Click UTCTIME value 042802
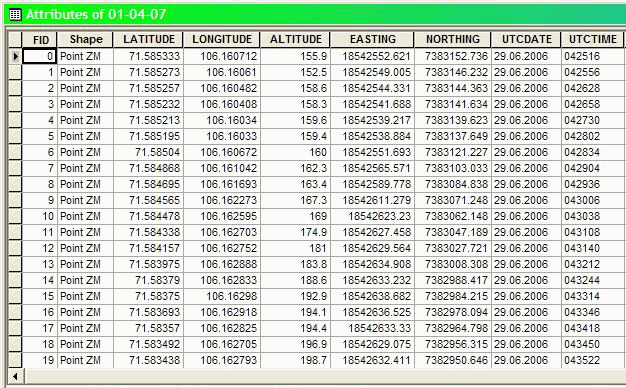Screen dimensions: 626x388 582,136
